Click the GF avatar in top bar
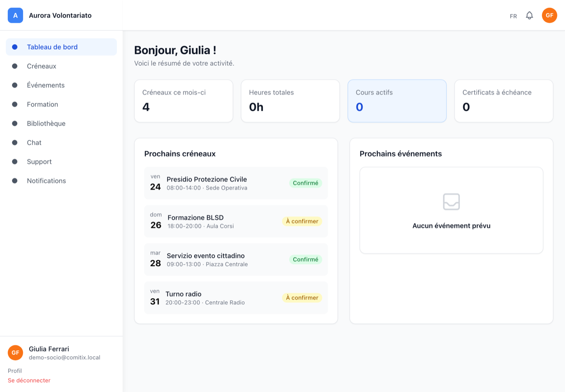 [x=549, y=15]
